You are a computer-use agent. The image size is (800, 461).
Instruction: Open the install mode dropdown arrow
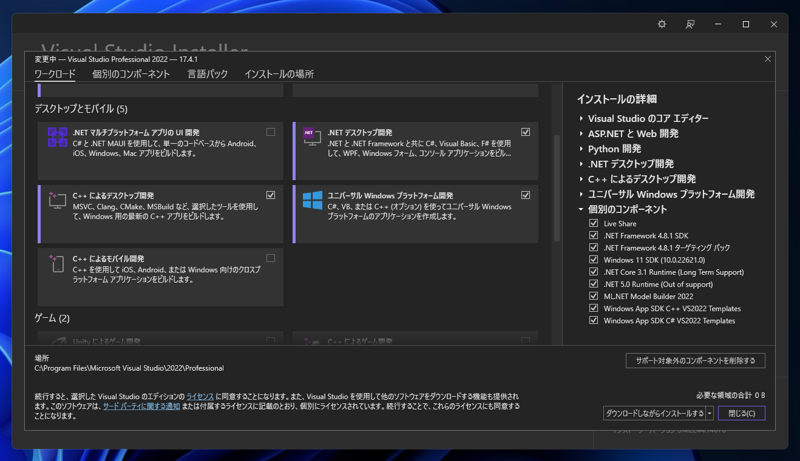click(x=710, y=414)
